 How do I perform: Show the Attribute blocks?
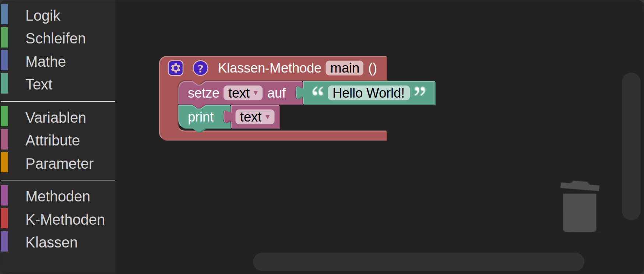(53, 140)
